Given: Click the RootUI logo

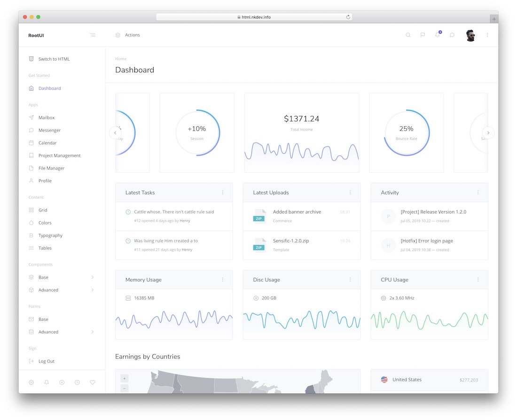Looking at the screenshot, I should click(x=36, y=35).
